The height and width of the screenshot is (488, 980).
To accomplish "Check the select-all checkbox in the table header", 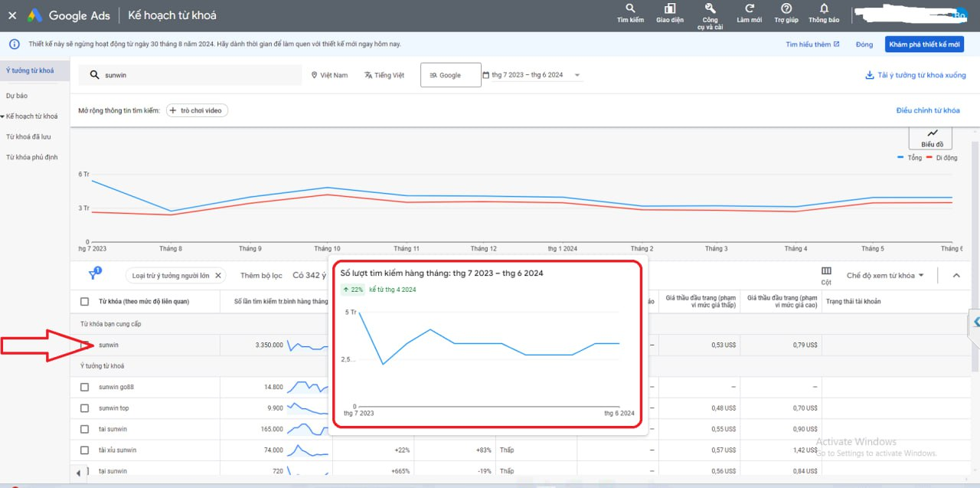I will [x=84, y=302].
